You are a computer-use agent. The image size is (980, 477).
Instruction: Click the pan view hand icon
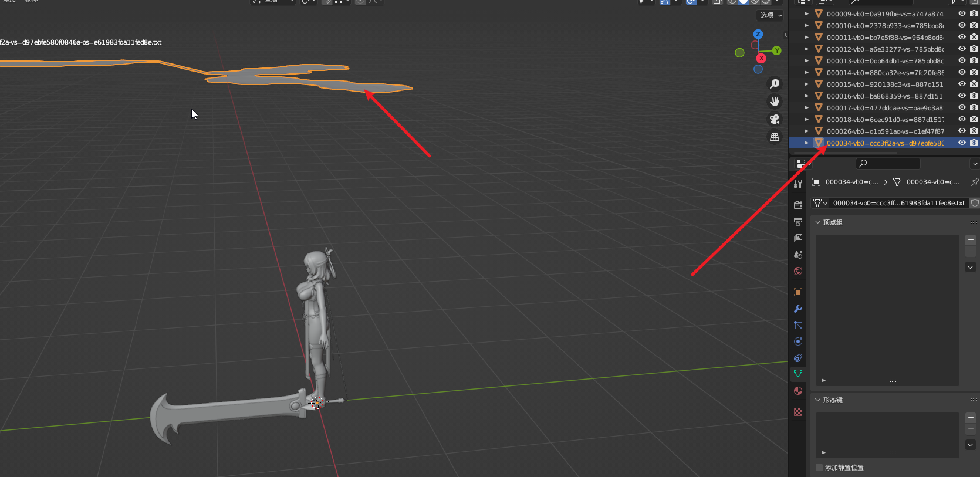[x=775, y=102]
